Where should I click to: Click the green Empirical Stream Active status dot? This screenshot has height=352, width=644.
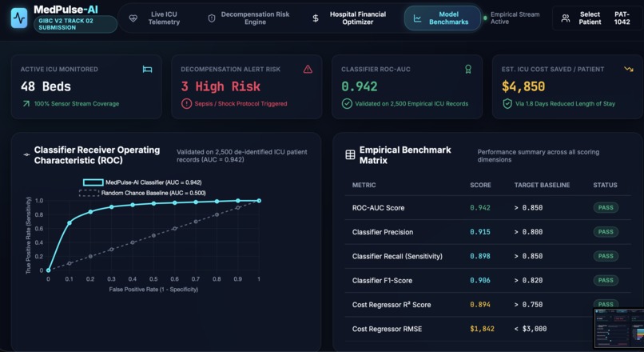coord(485,18)
